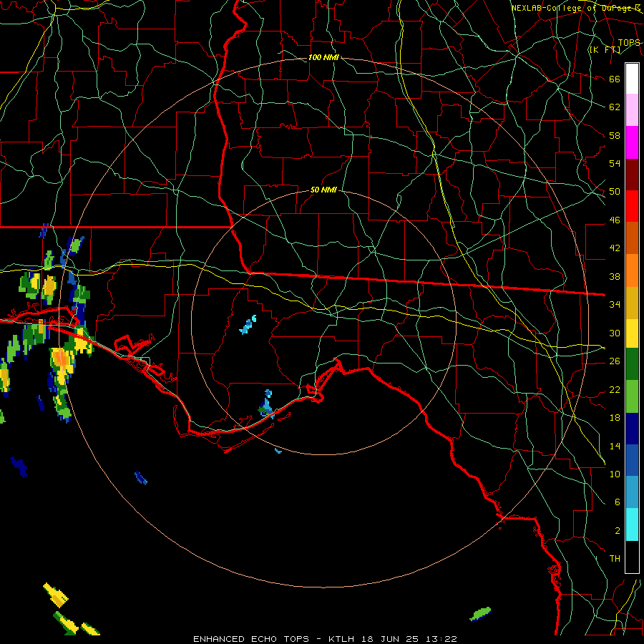
Task: Click the "TOPS" legend heading
Action: click(629, 43)
